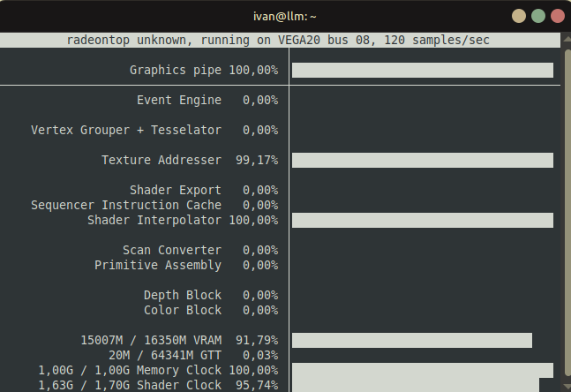Click the Depth Block percentage value
The width and height of the screenshot is (571, 392).
point(260,295)
